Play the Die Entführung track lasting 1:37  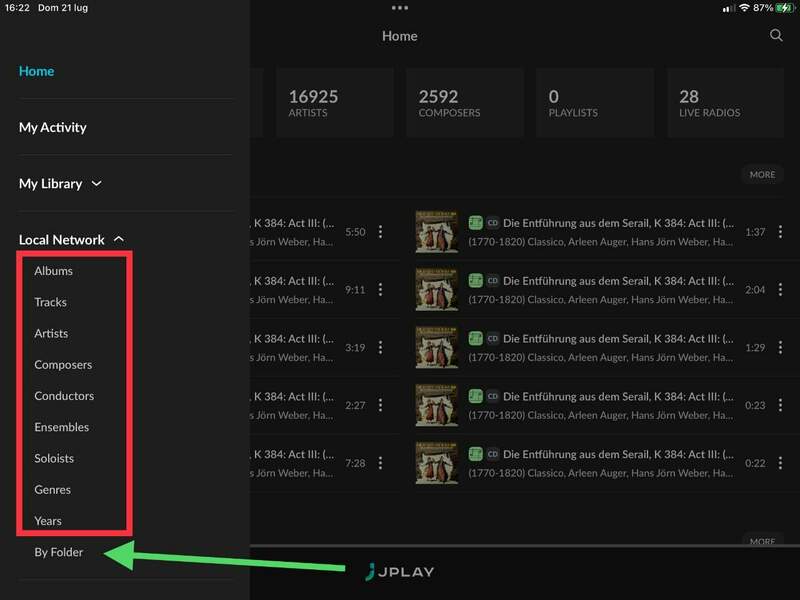coord(600,232)
